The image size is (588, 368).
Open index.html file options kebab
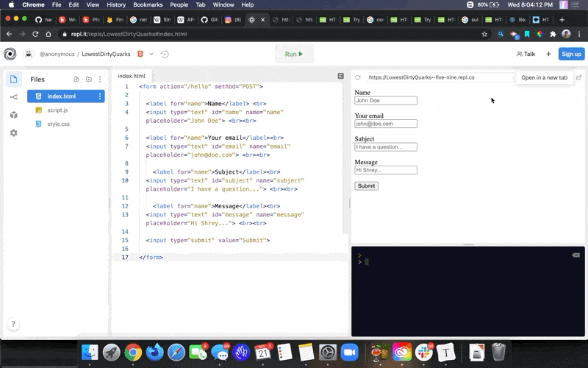pos(100,96)
